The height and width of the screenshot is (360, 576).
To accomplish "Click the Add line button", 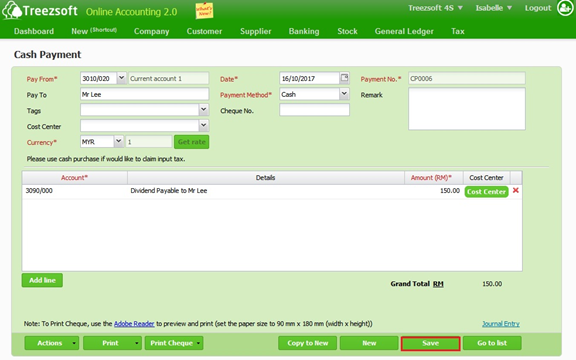I will coord(42,280).
